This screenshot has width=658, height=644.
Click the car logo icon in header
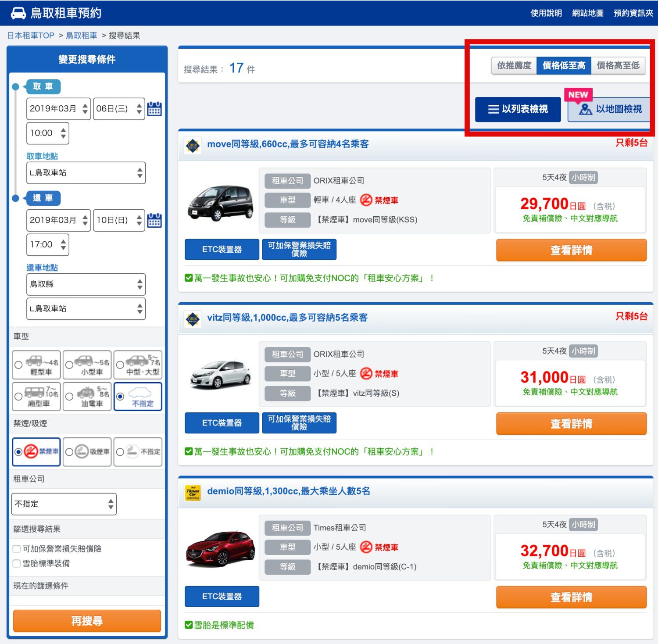[x=18, y=13]
